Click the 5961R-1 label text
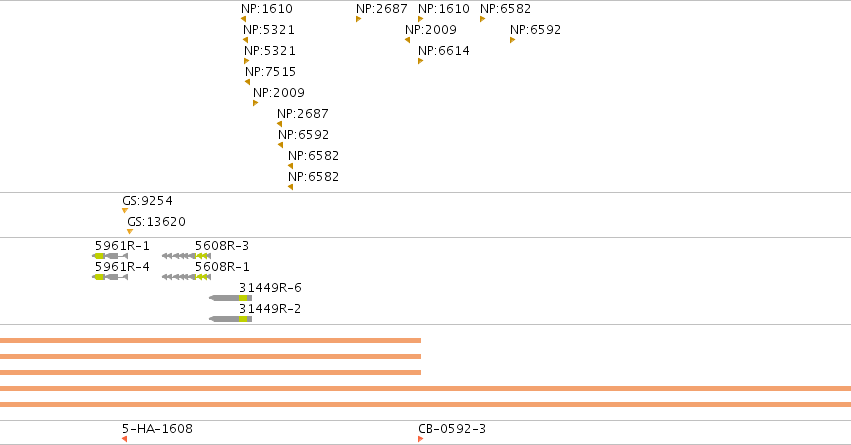851x445 pixels. 122,246
